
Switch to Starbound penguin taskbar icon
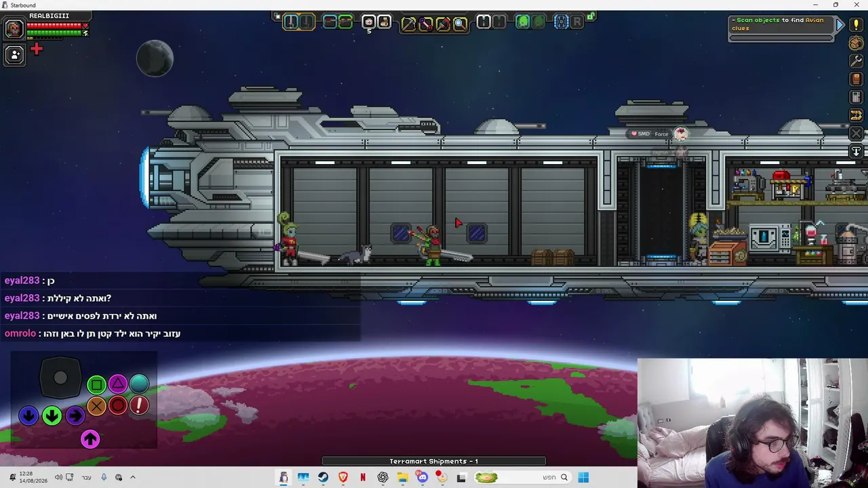click(x=283, y=477)
